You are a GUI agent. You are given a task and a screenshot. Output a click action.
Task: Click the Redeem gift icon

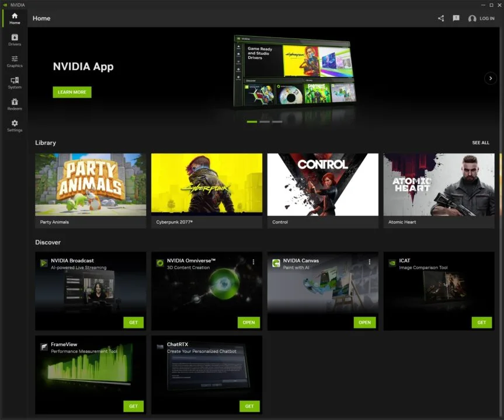[x=14, y=104]
